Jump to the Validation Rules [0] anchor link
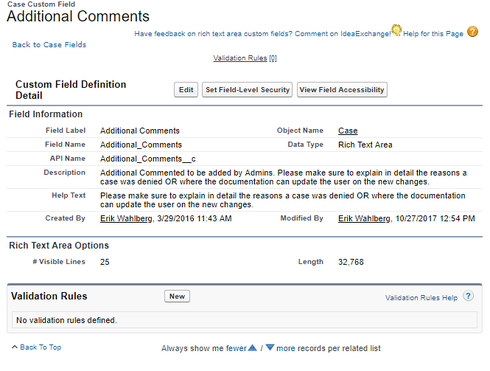The width and height of the screenshot is (490, 371). [x=245, y=58]
